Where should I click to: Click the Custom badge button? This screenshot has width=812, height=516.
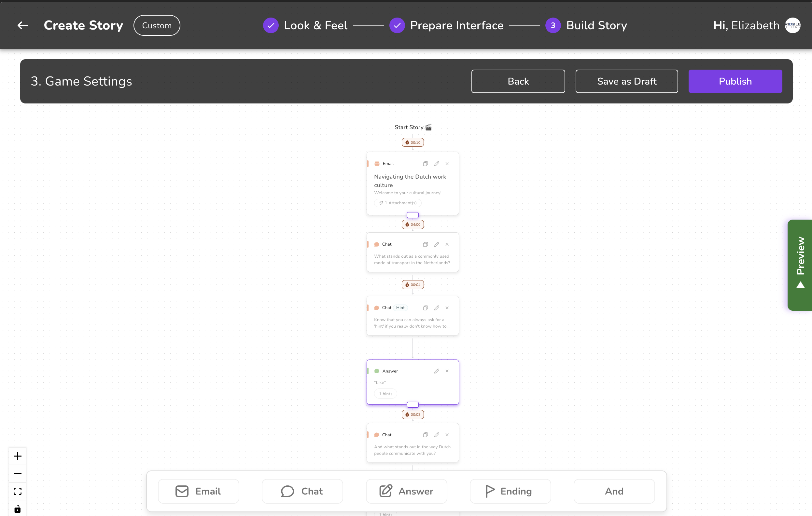pos(157,25)
